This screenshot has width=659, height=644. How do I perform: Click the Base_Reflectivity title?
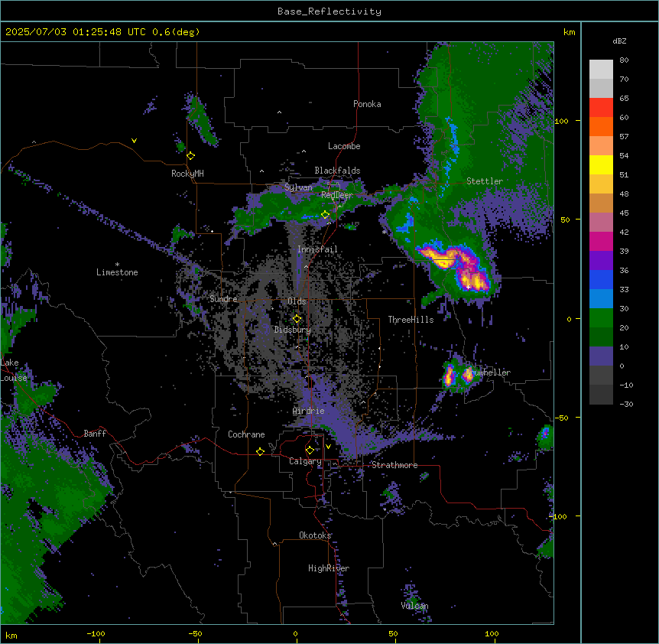[329, 11]
